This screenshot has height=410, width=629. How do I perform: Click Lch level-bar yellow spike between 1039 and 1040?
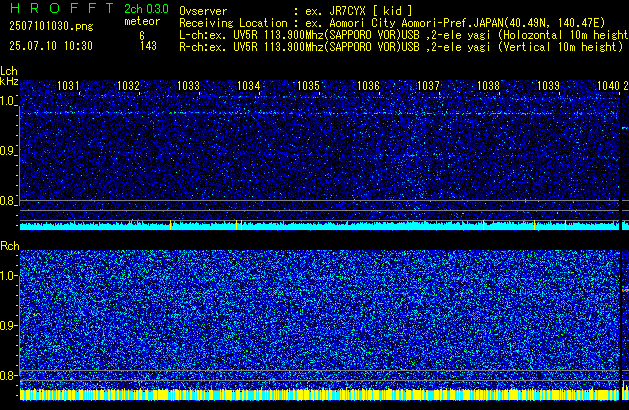pyautogui.click(x=565, y=225)
